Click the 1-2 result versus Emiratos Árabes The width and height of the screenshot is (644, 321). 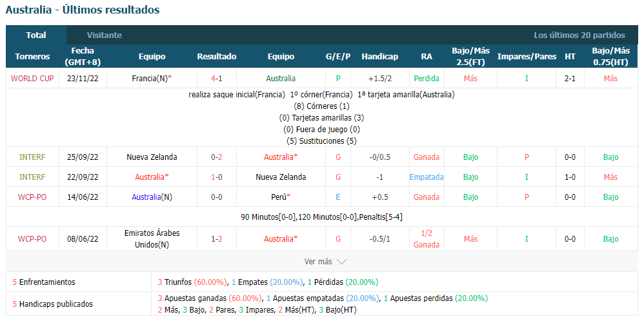[x=217, y=239]
